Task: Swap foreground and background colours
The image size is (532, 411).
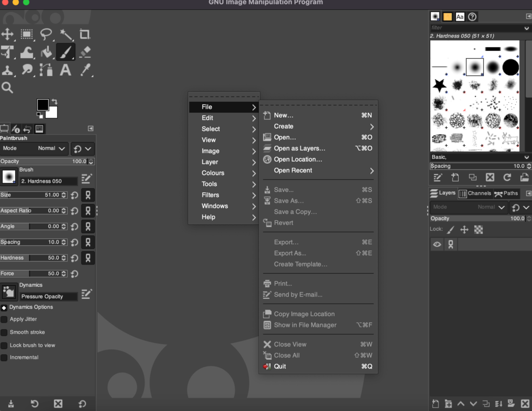Action: click(x=55, y=101)
